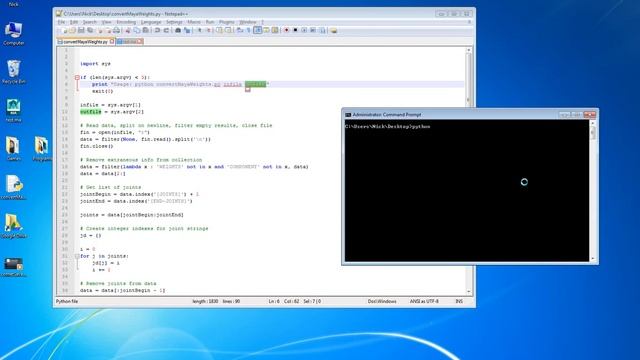Open the Plugins menu
Screen dimensions: 640x360
pyautogui.click(x=227, y=22)
